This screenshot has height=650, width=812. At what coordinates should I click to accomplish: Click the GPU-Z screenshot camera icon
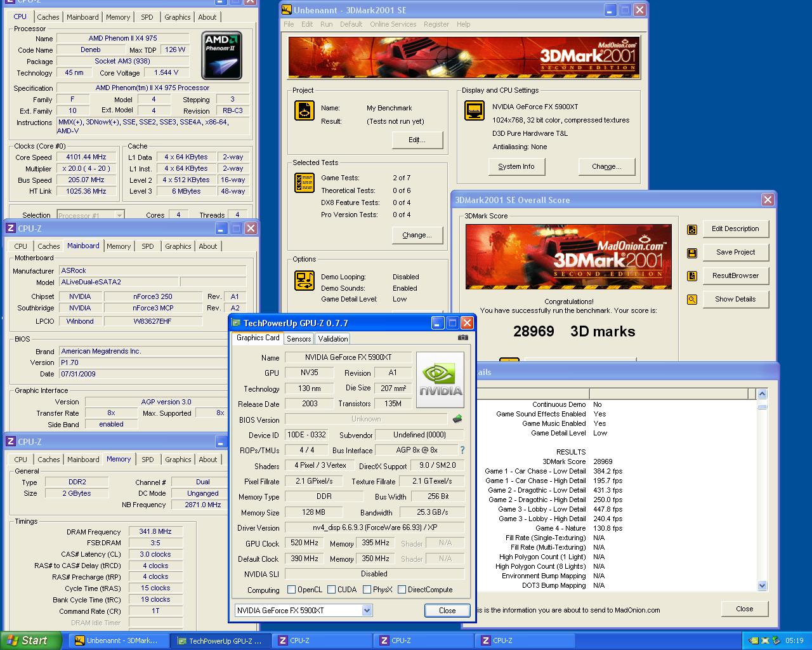463,338
